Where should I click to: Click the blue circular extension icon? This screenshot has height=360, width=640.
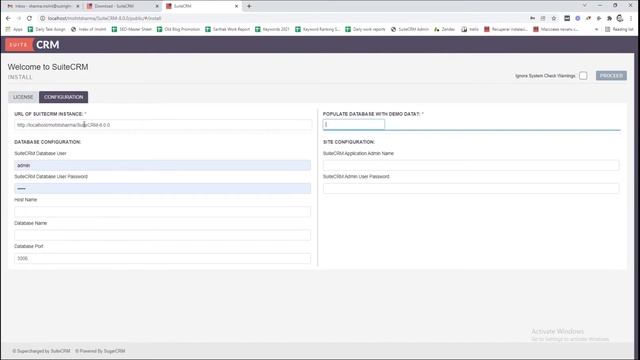[578, 18]
